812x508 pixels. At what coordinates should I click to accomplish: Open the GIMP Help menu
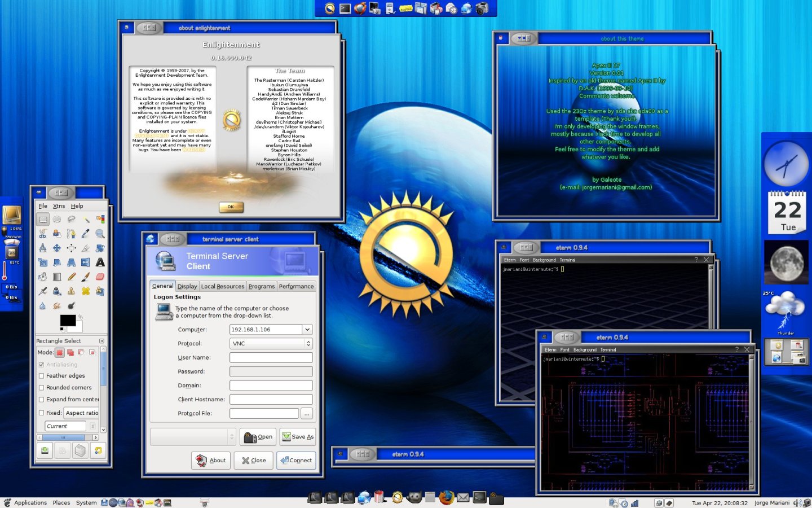click(x=77, y=206)
